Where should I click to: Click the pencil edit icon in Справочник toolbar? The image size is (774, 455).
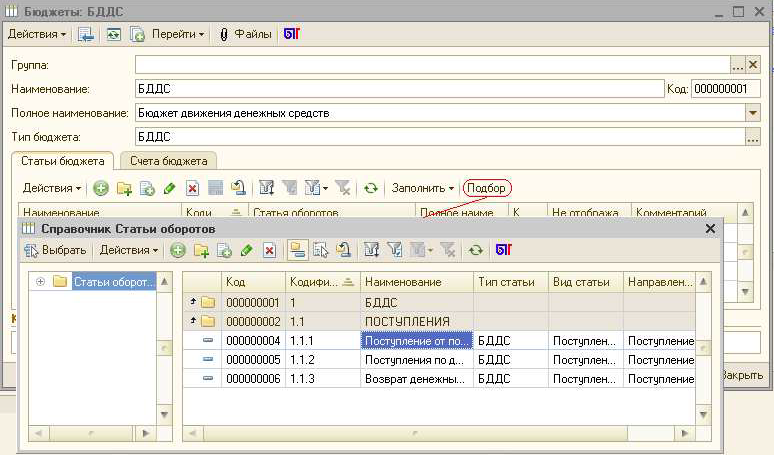click(x=246, y=250)
